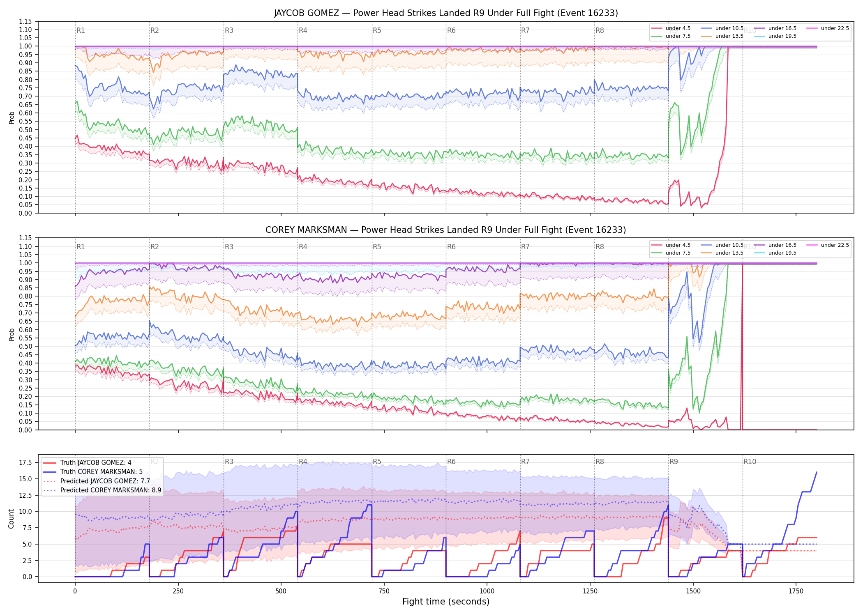Click the R4 marker in Gomez chart
Viewport: 863px width, 616px height.
[x=303, y=30]
